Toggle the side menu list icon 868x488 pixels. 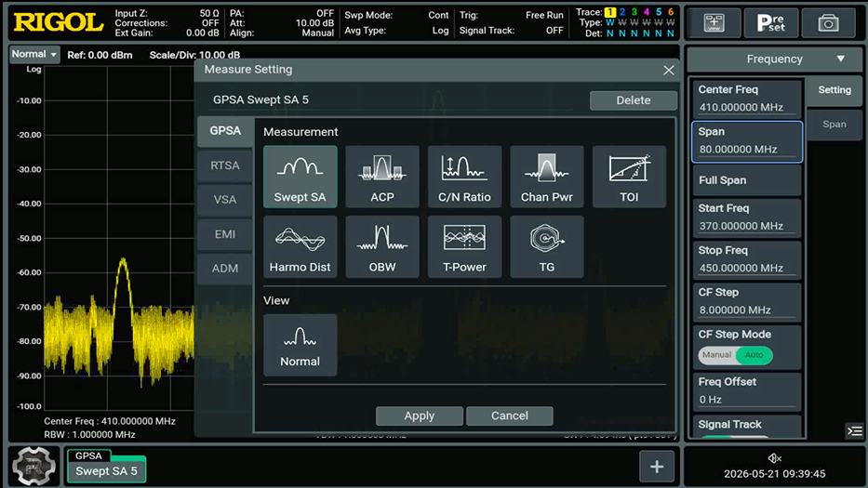point(854,431)
